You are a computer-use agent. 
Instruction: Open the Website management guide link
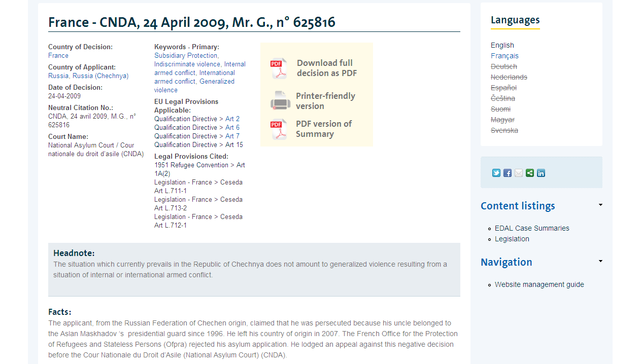point(539,284)
